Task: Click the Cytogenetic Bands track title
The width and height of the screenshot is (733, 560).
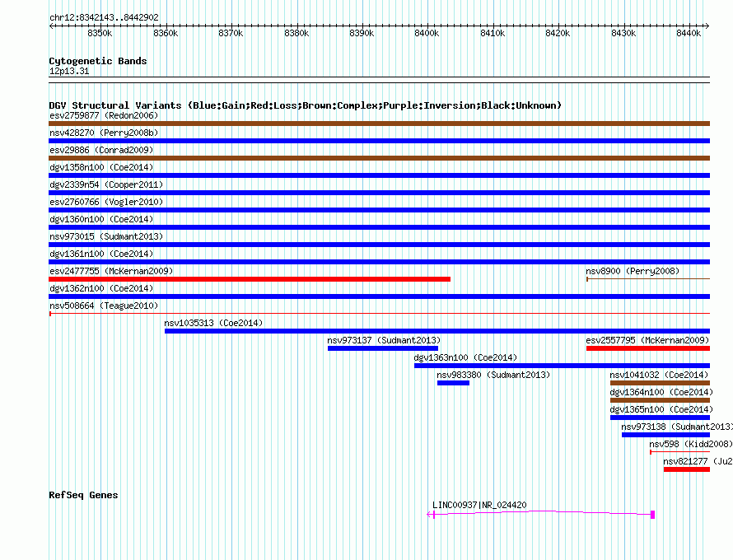Action: (98, 61)
